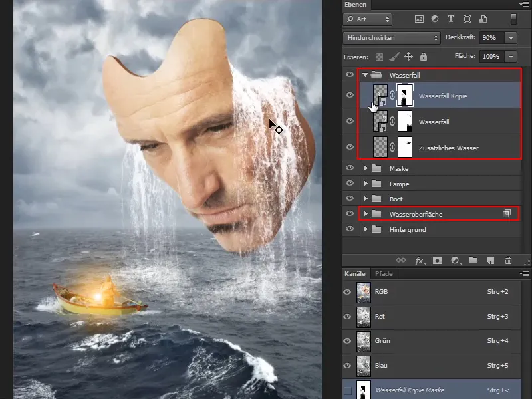Open Ebenen panel flyout menu
The height and width of the screenshot is (399, 532).
tap(524, 5)
